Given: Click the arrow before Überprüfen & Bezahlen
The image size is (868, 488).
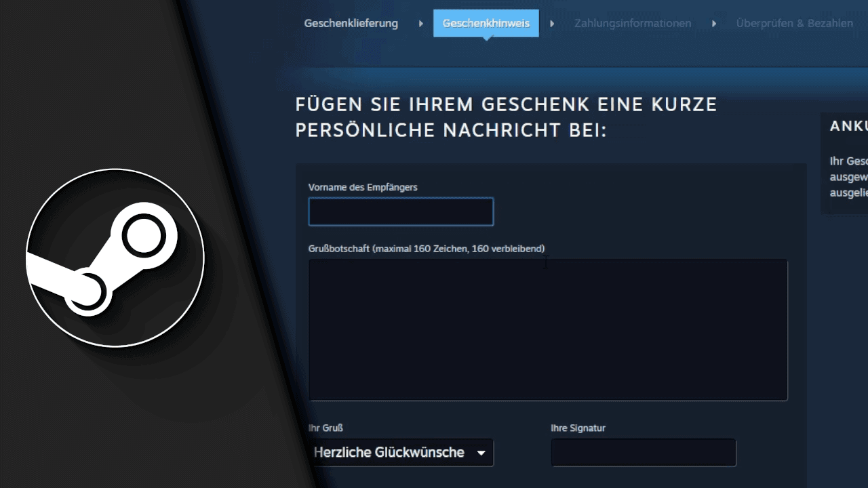Looking at the screenshot, I should pos(714,24).
